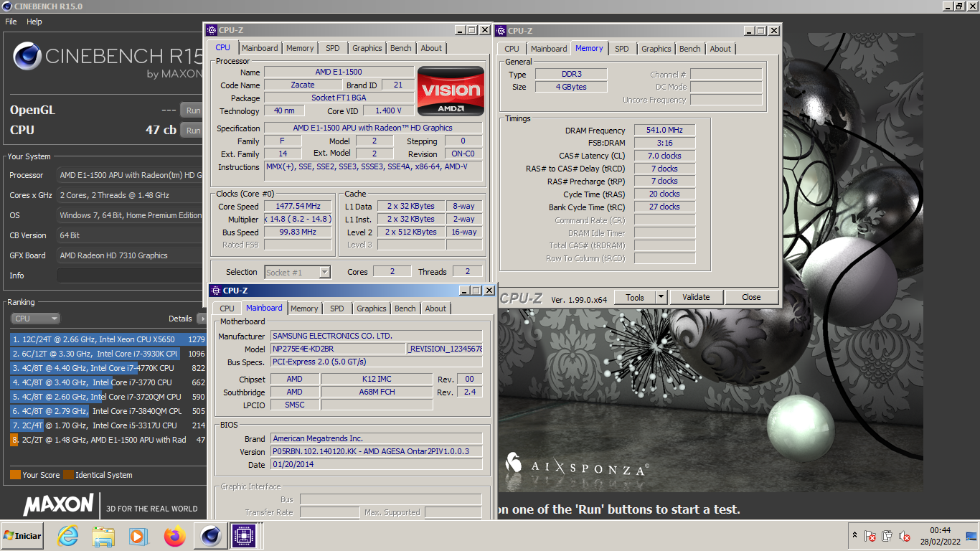Viewport: 980px width, 551px height.
Task: Switch to CPU tab in bottom CPU-Z window
Action: pyautogui.click(x=227, y=309)
